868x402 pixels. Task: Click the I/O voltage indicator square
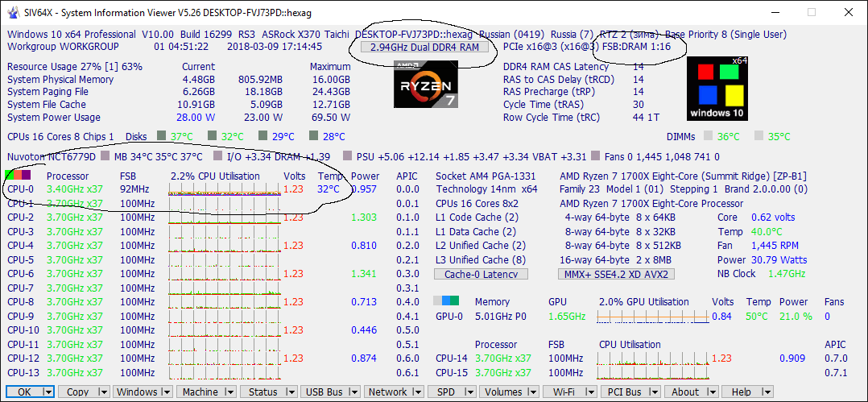tap(217, 156)
